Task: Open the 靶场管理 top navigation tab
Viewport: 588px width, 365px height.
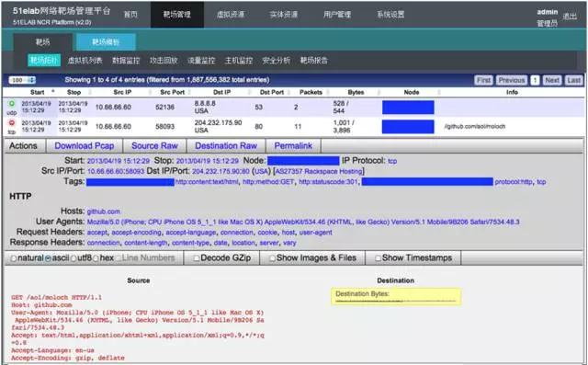Action: tap(177, 15)
